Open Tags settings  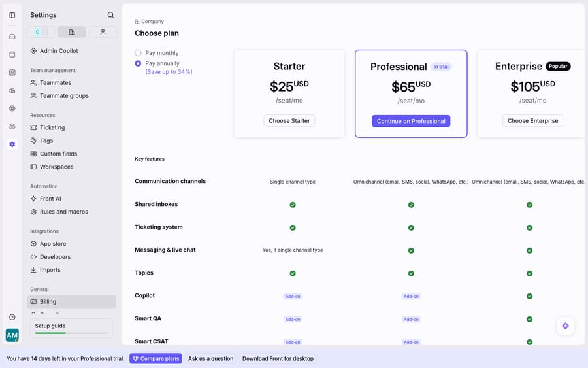pyautogui.click(x=71, y=141)
